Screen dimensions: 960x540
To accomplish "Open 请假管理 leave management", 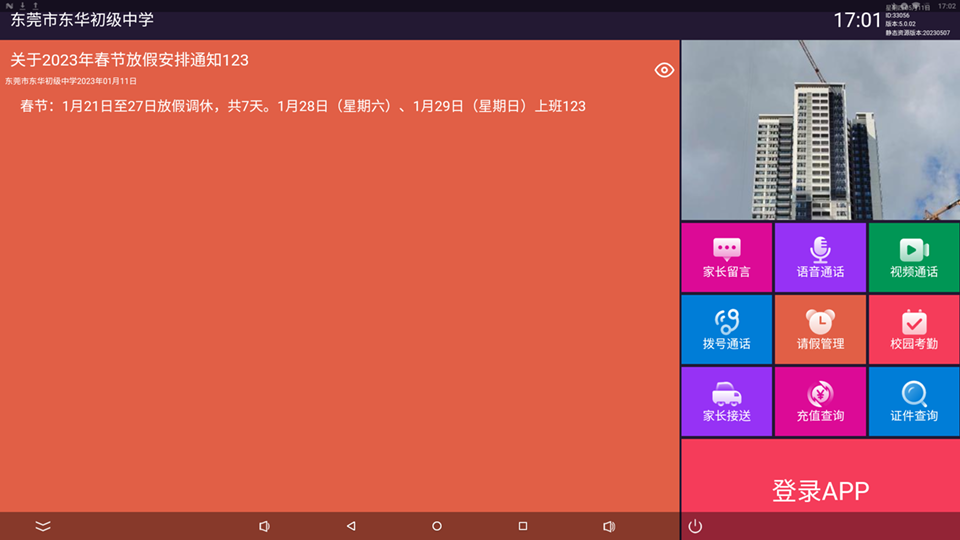I will (820, 329).
